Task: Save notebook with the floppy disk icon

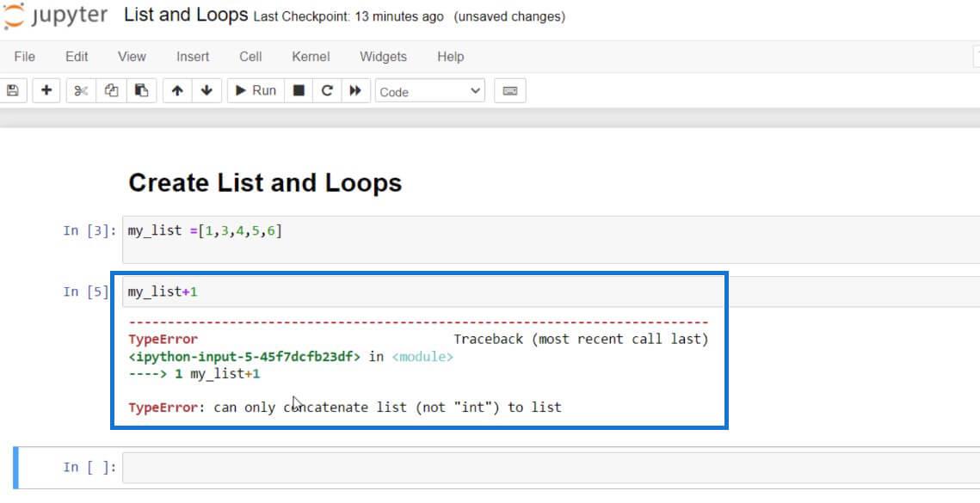Action: click(x=13, y=90)
